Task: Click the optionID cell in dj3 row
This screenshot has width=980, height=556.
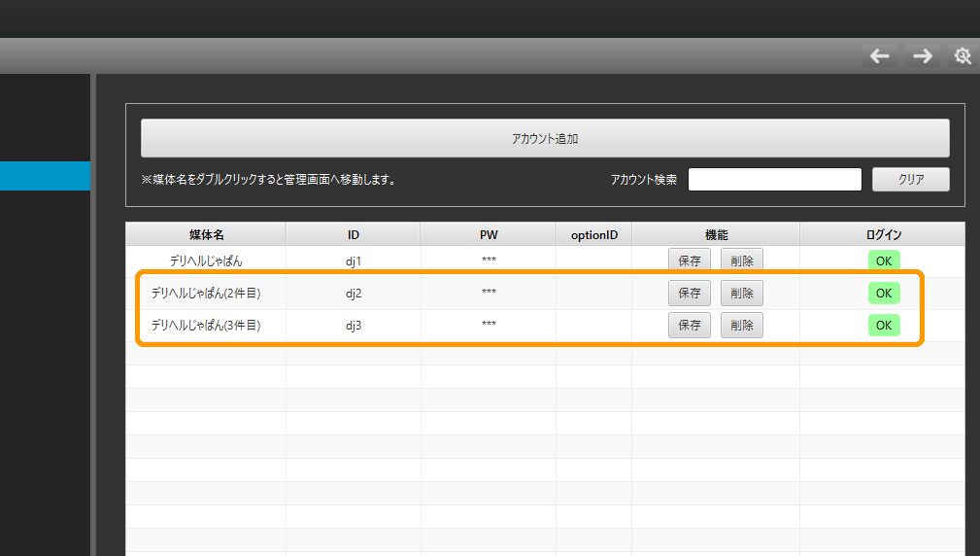Action: tap(593, 326)
